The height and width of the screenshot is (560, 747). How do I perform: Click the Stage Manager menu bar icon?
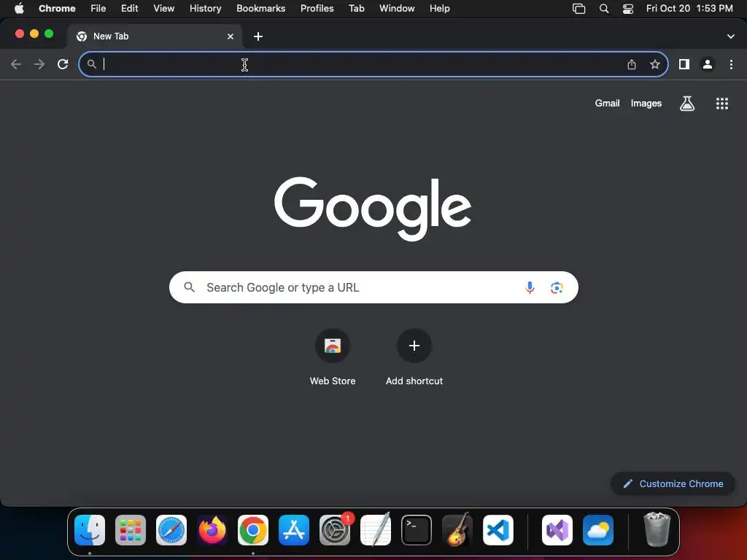click(578, 8)
